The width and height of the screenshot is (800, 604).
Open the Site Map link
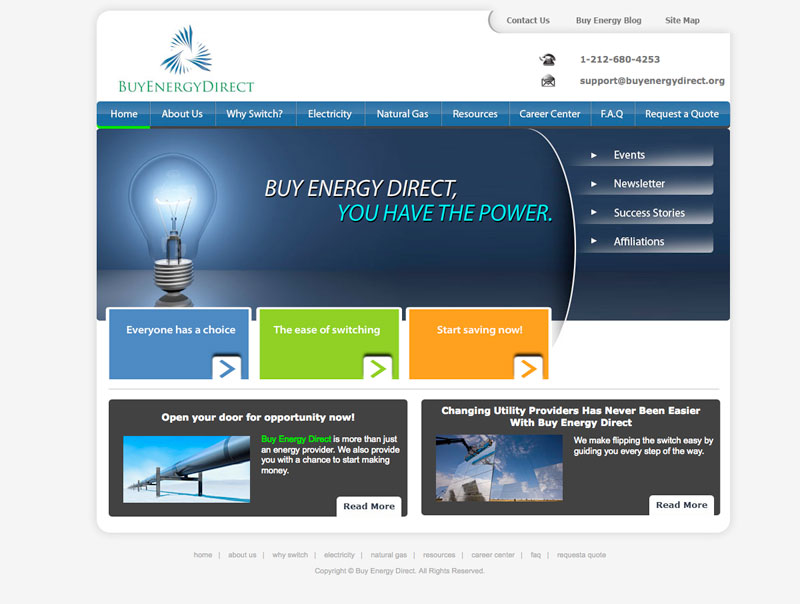pyautogui.click(x=682, y=20)
